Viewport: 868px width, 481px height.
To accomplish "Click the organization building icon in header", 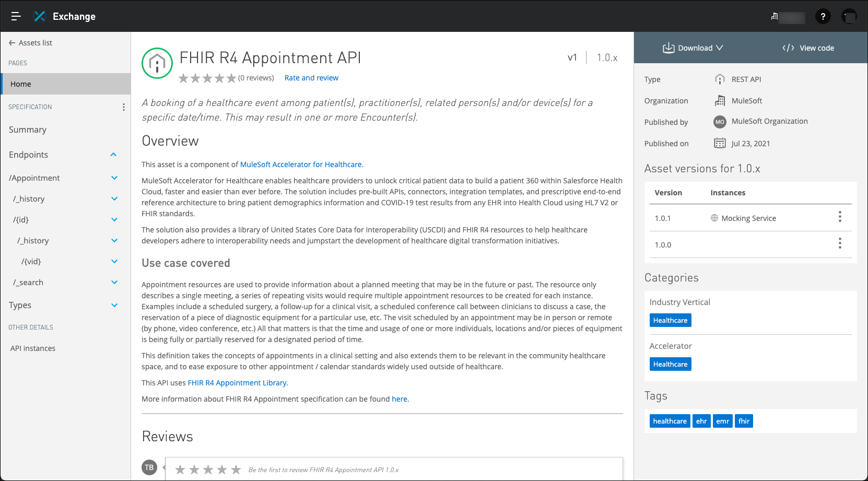I will [775, 17].
